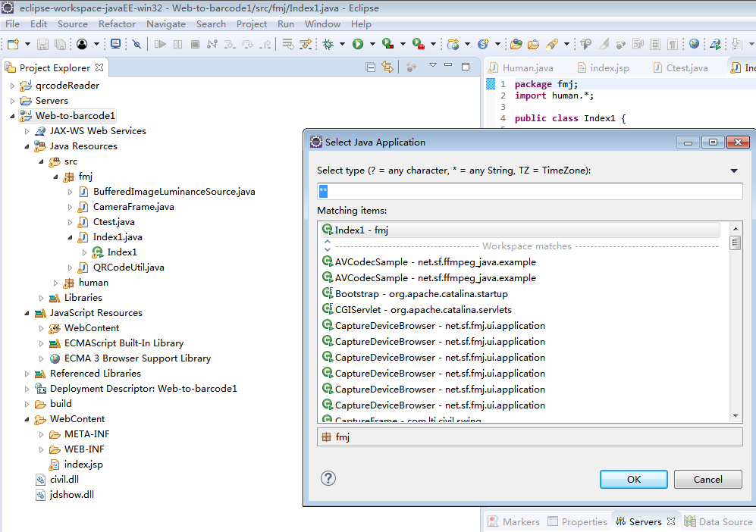Viewport: 756px width, 532px height.
Task: Select BufferedImageLuminanceSource.java in the tree
Action: point(174,192)
